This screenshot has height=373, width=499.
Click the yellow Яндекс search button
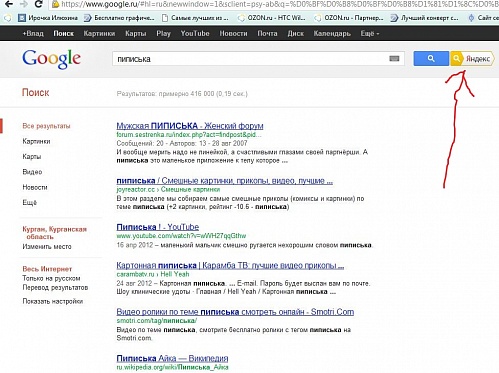pyautogui.click(x=472, y=59)
